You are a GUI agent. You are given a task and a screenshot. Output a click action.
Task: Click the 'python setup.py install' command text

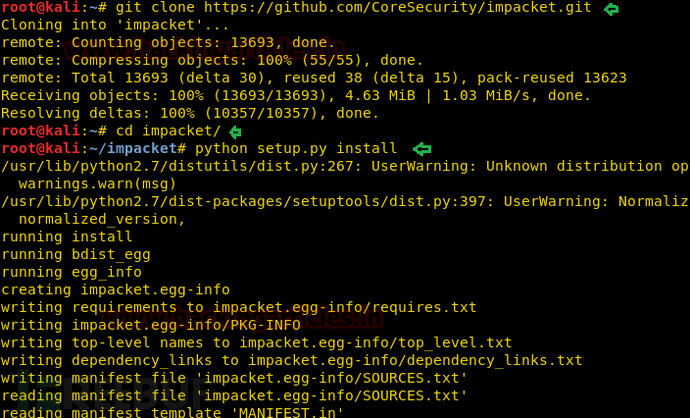pos(296,149)
